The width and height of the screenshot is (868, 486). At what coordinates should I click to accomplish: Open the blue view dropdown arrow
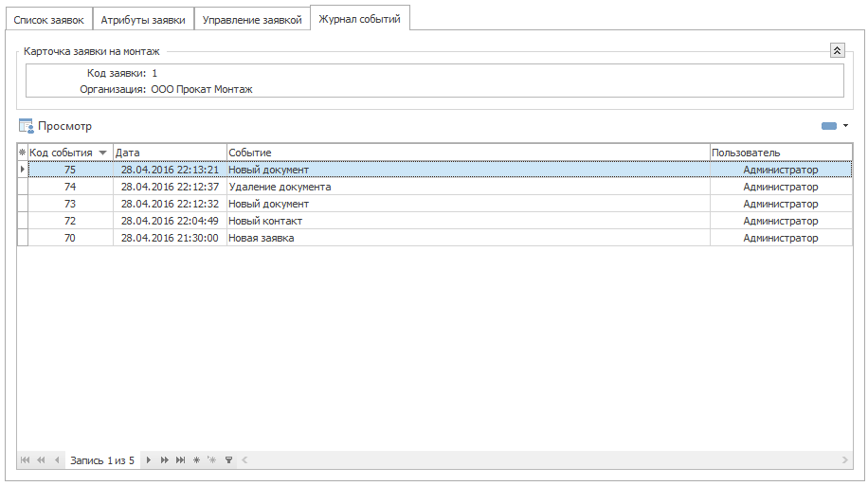click(846, 126)
